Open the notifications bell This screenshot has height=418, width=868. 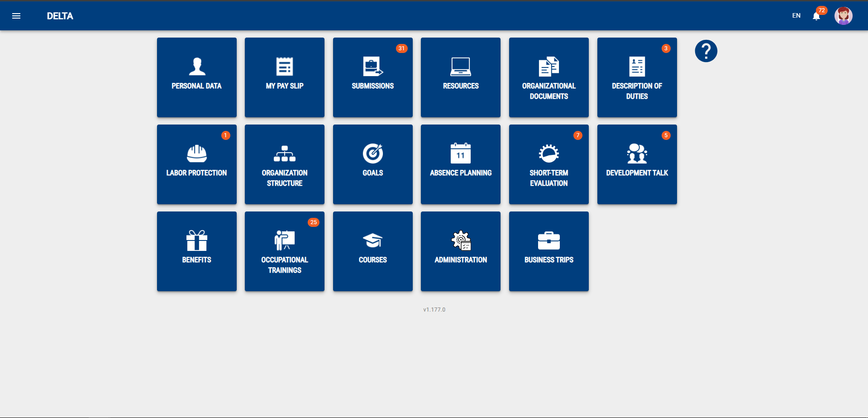pyautogui.click(x=816, y=16)
